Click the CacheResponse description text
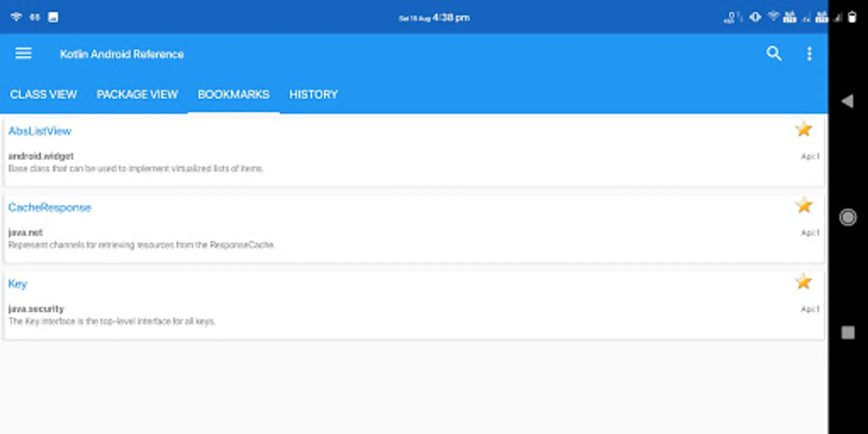Screen dimensions: 868x434 click(141, 245)
